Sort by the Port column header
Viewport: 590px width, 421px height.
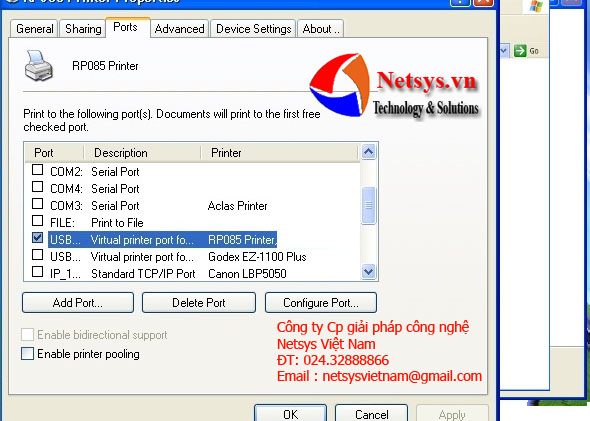(55, 153)
